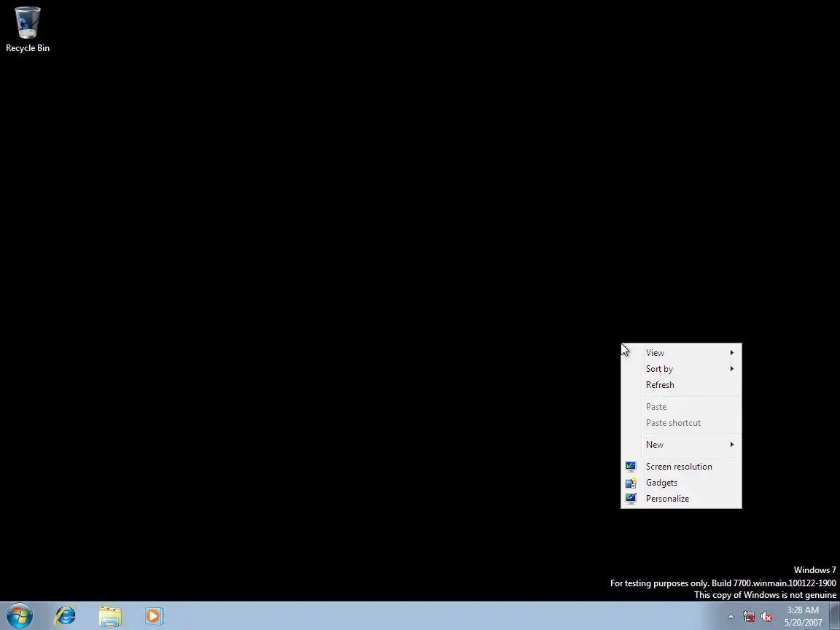Click the muted volume tray icon
Screen dimensions: 840x630
click(766, 617)
